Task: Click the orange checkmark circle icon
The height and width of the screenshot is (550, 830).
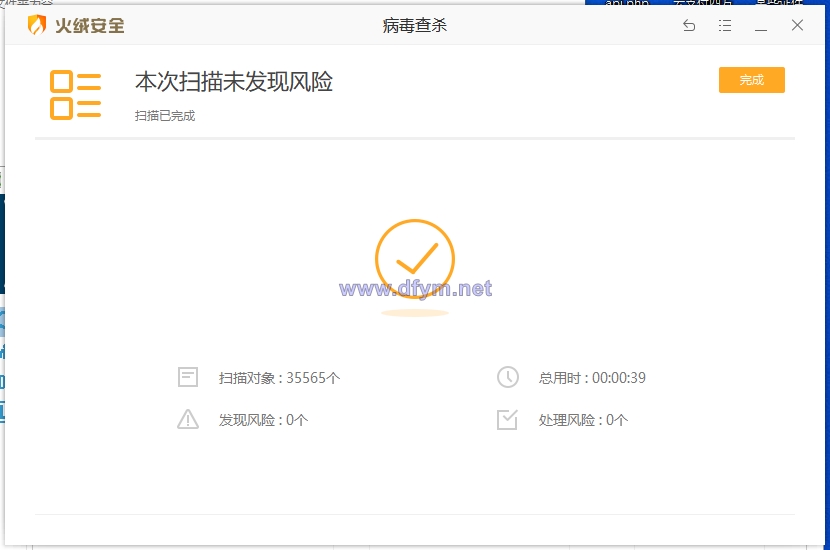Action: coord(415,259)
